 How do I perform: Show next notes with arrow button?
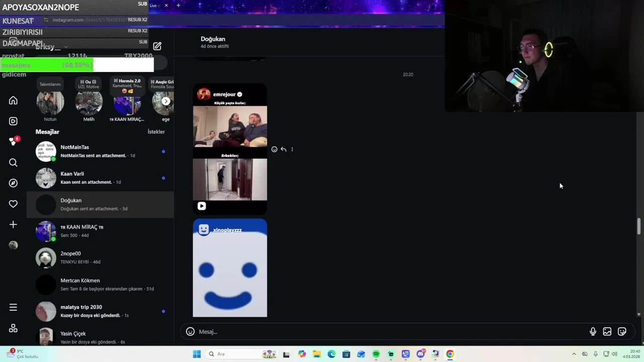tap(166, 101)
